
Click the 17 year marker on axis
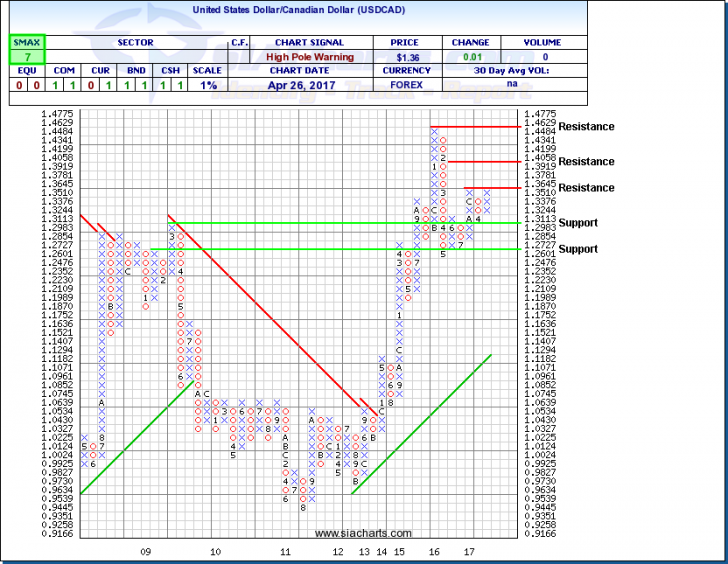[x=468, y=551]
